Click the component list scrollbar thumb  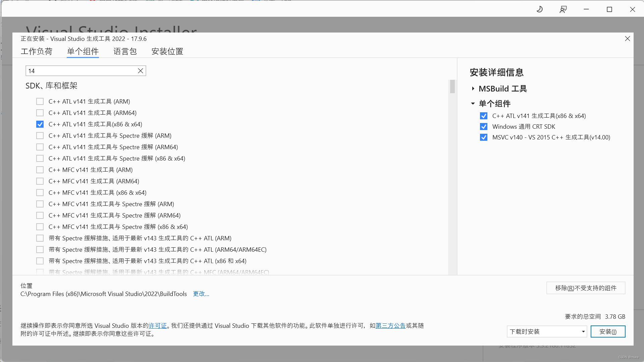coord(452,87)
